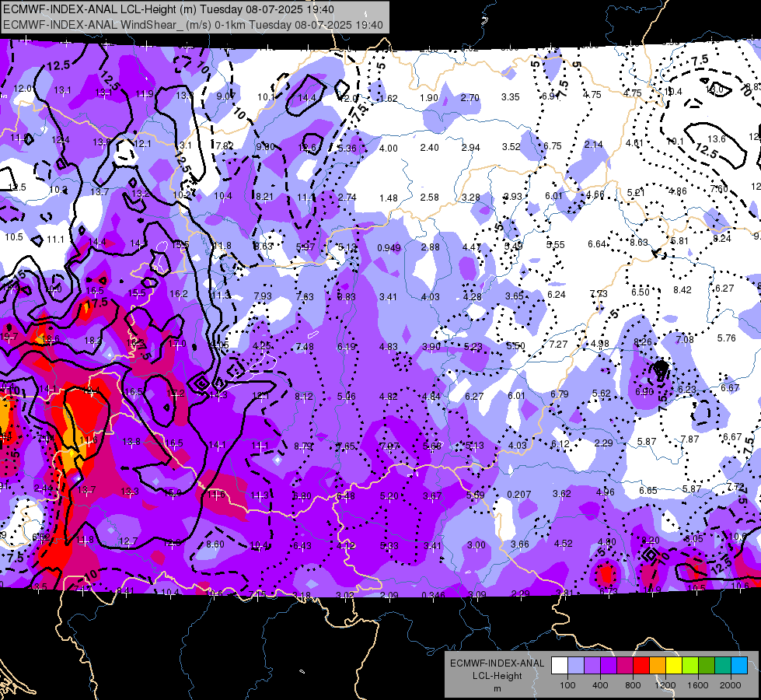Click the 1.90 shear value

point(429,98)
